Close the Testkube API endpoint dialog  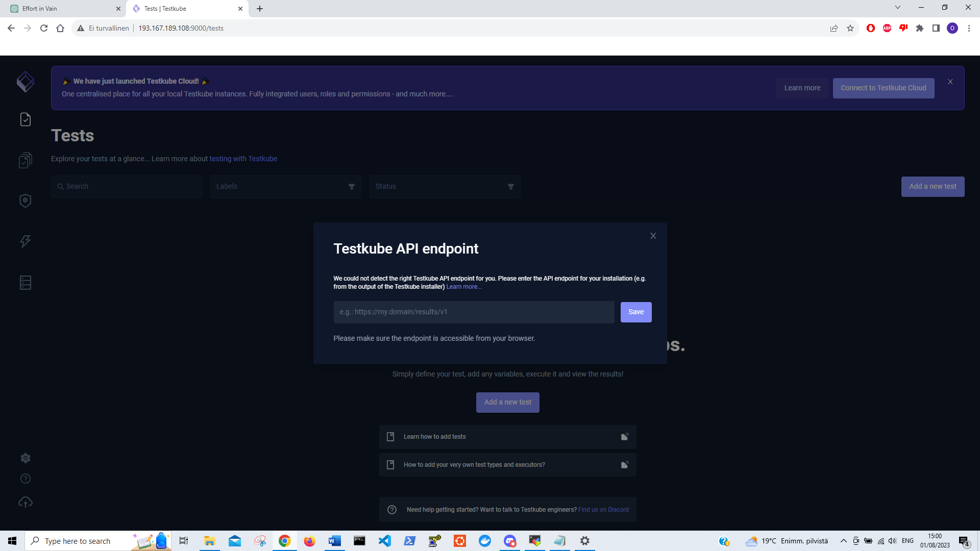coord(653,236)
